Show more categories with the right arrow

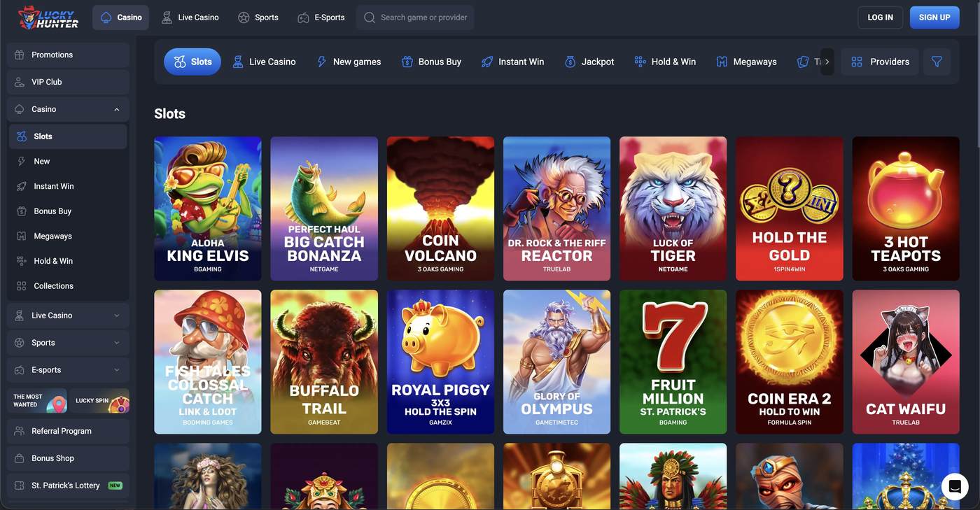point(827,62)
